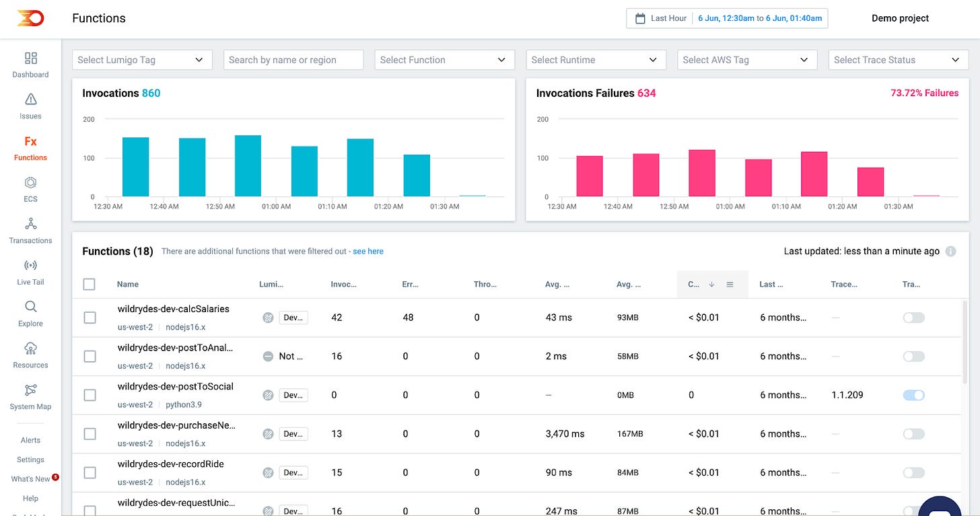Open wildrydes-dev-postToAnal function
Image resolution: width=980 pixels, height=516 pixels.
[x=175, y=348]
